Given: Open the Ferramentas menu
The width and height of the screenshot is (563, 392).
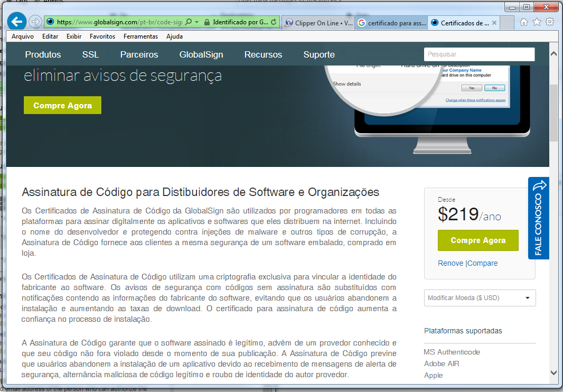Looking at the screenshot, I should coord(140,36).
